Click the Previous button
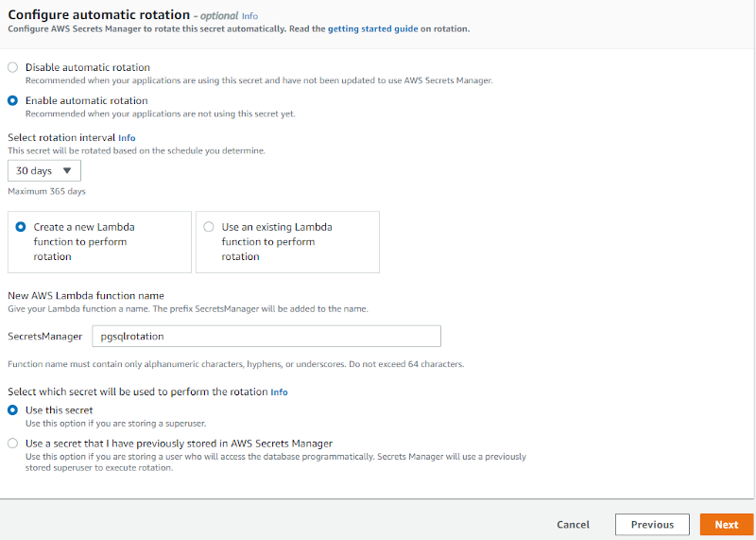 pyautogui.click(x=652, y=525)
